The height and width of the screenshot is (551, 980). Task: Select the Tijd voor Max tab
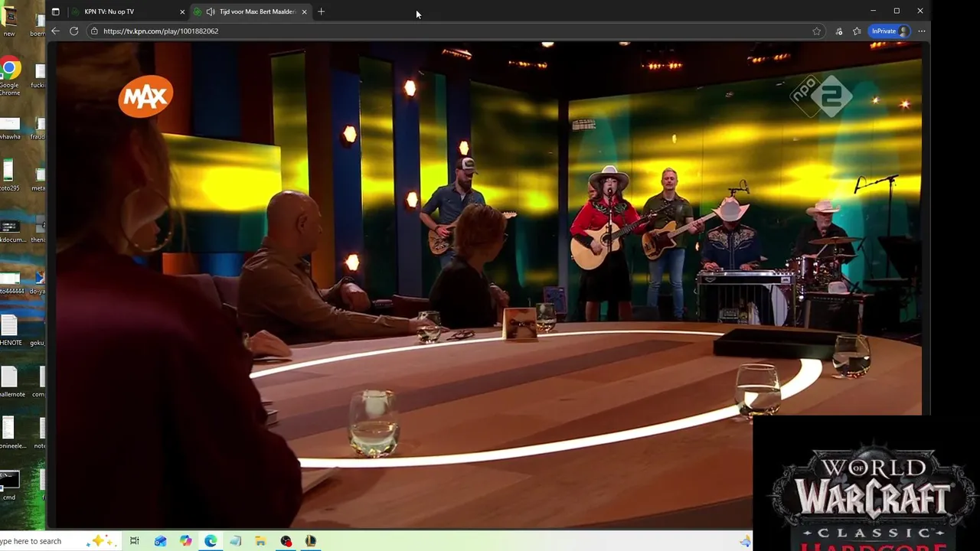[x=251, y=11]
